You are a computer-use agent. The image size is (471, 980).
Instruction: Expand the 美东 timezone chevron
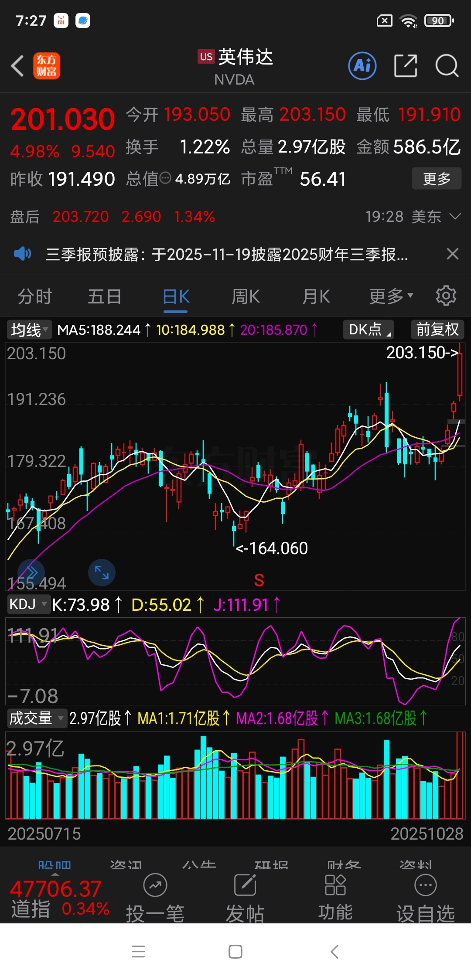[455, 216]
